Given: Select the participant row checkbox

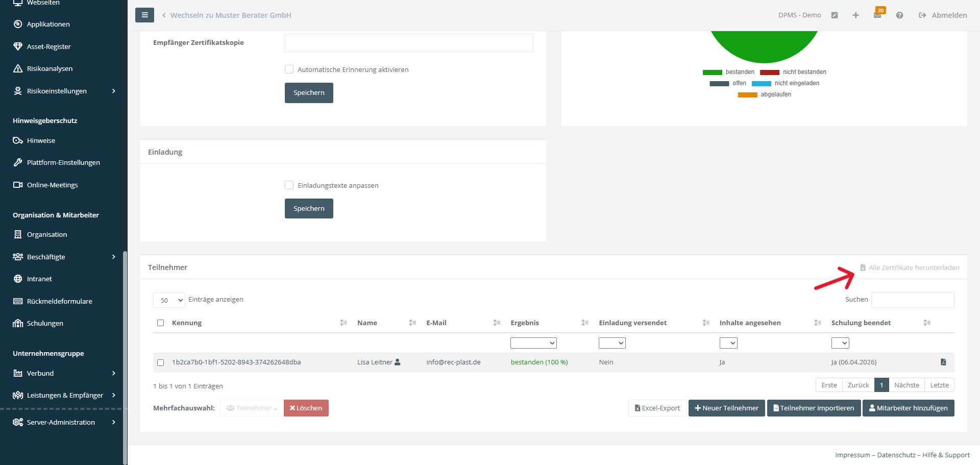Looking at the screenshot, I should (x=160, y=362).
